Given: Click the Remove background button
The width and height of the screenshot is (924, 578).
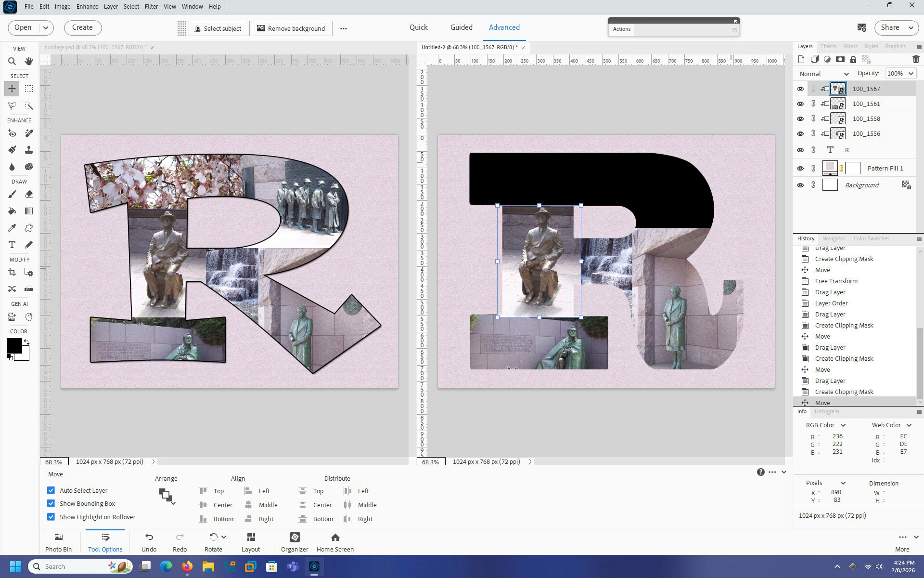Looking at the screenshot, I should pyautogui.click(x=291, y=28).
